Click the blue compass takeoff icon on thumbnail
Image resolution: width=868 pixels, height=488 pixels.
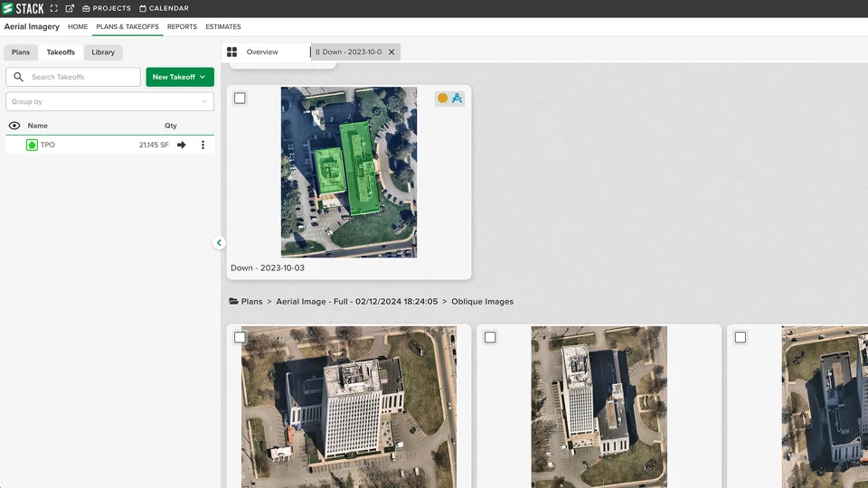pyautogui.click(x=457, y=99)
